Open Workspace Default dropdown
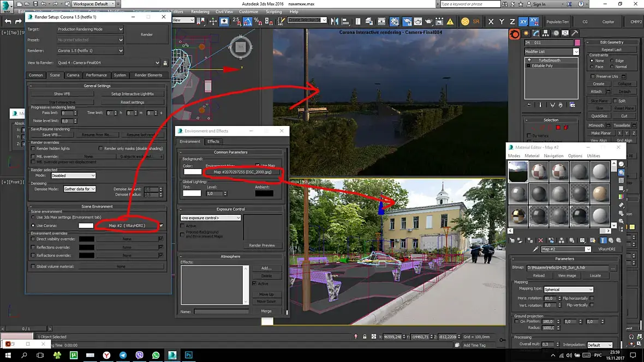Screen dimensions: 644x362 [x=93, y=4]
